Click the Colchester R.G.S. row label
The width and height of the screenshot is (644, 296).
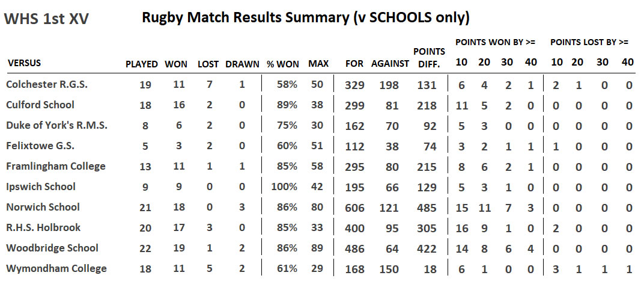click(47, 84)
